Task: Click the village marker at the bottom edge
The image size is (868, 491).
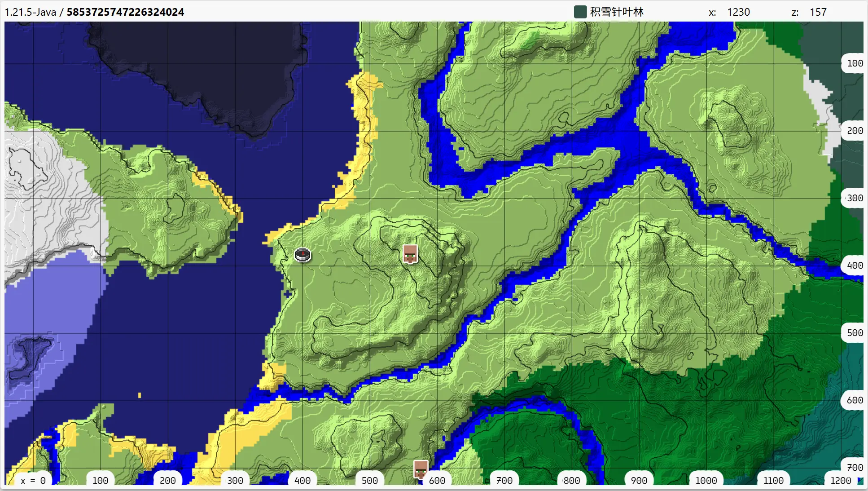Action: pos(421,469)
